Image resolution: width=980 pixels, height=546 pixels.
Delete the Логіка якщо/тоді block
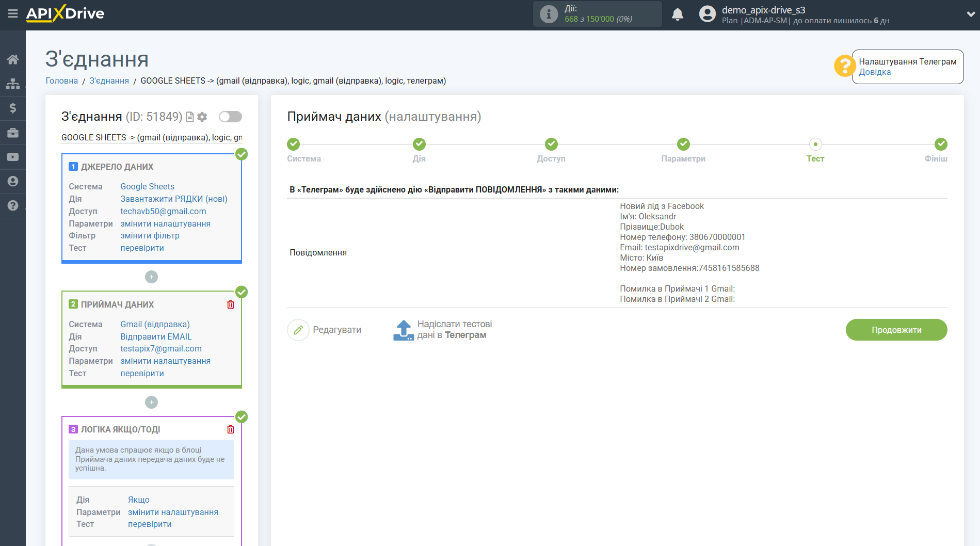[231, 429]
